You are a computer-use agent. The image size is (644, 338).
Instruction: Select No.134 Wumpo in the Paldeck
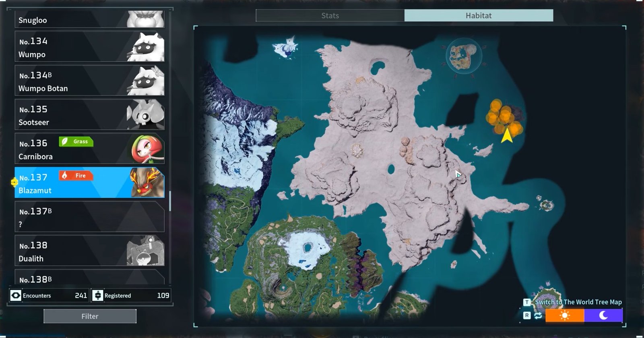[x=89, y=47]
